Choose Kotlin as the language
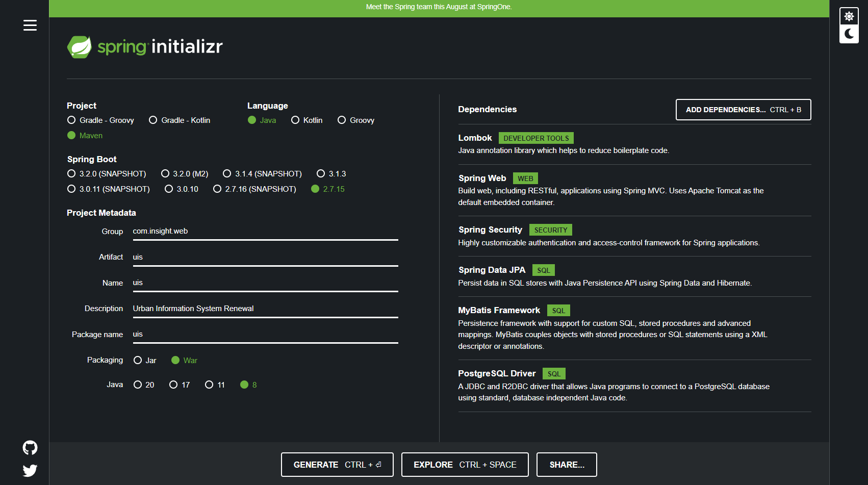Image resolution: width=868 pixels, height=485 pixels. coord(307,120)
